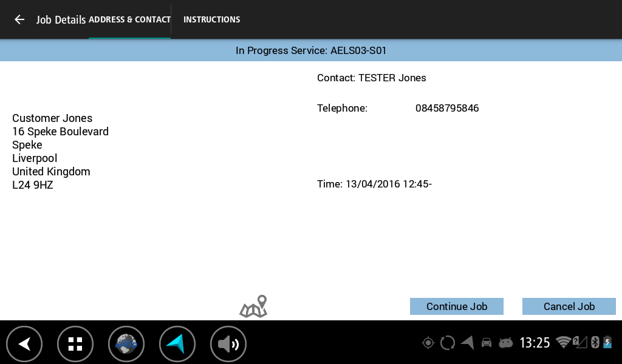Viewport: 622px width, 364px height.
Task: Tap the Time: 13/04/2016 12:45- text
Action: [x=374, y=184]
